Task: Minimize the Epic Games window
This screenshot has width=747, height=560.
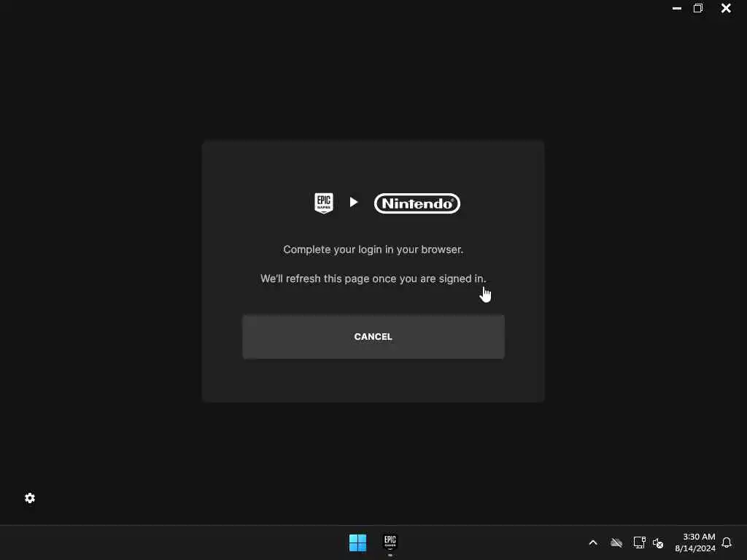Action: coord(676,8)
